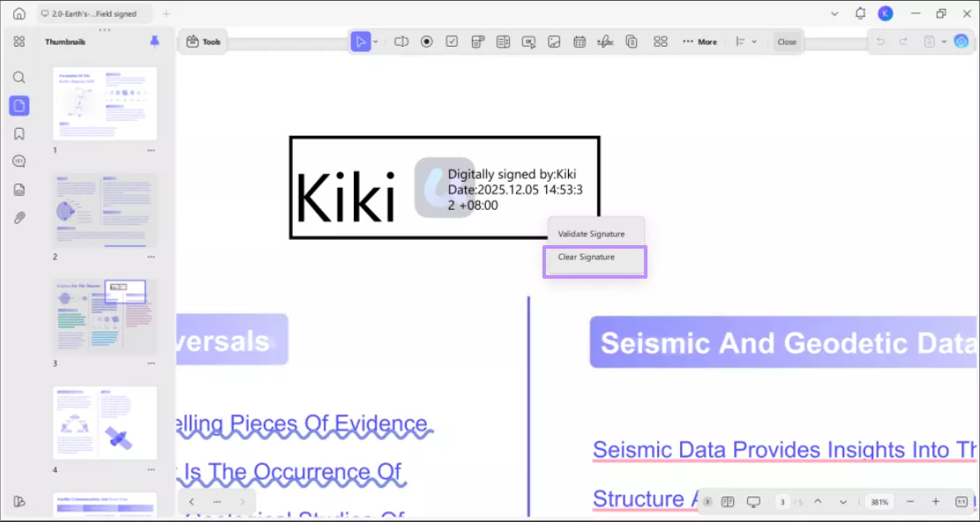The image size is (980, 522).
Task: Select the checkbox field tool
Action: [x=451, y=41]
